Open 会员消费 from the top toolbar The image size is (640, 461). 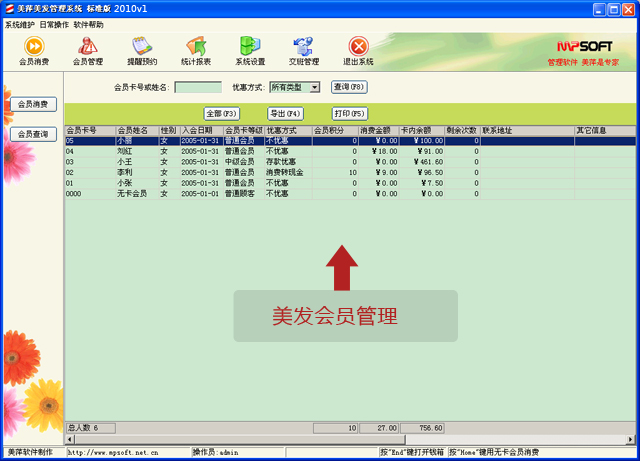(34, 50)
